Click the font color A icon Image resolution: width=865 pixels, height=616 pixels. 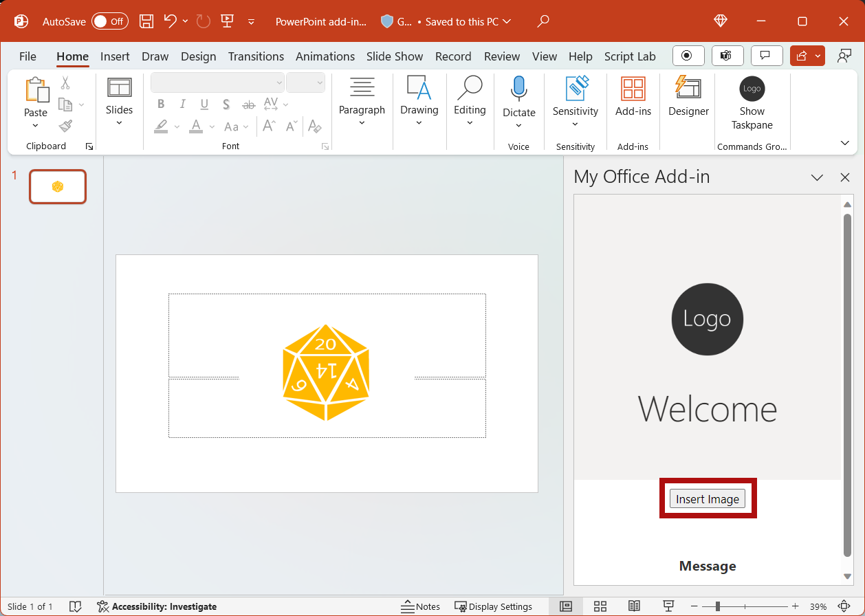click(196, 126)
